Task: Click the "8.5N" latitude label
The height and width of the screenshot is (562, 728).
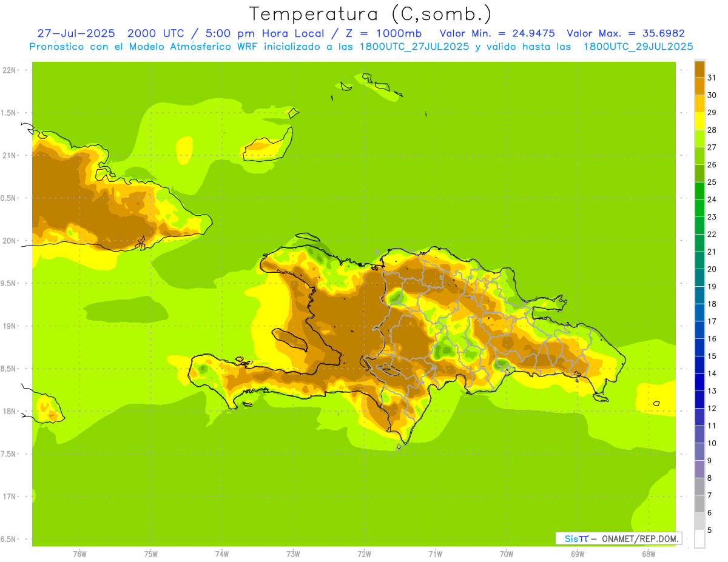Action: pyautogui.click(x=8, y=369)
